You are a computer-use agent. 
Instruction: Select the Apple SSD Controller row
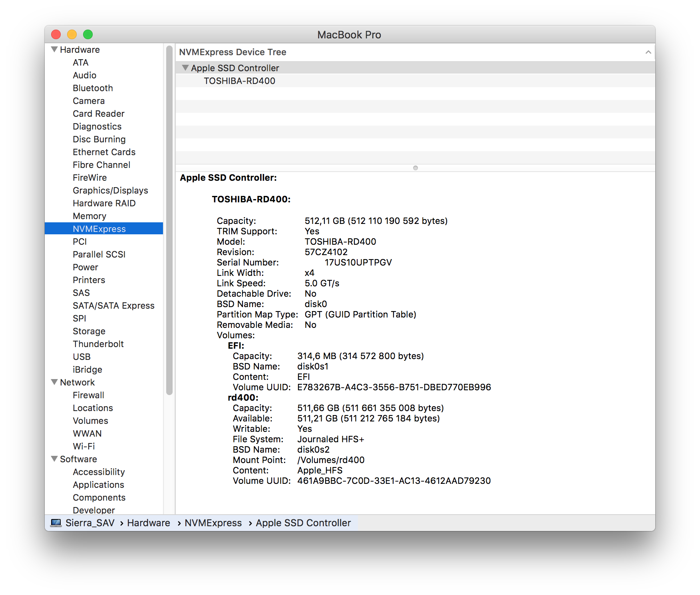[x=416, y=68]
